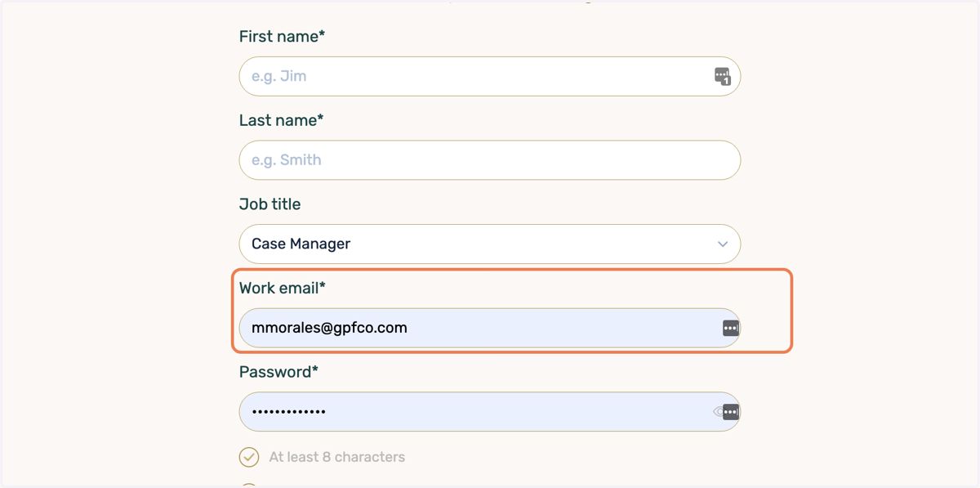Click the 'First name*' label
Viewport: 980px width, 488px height.
click(x=282, y=36)
